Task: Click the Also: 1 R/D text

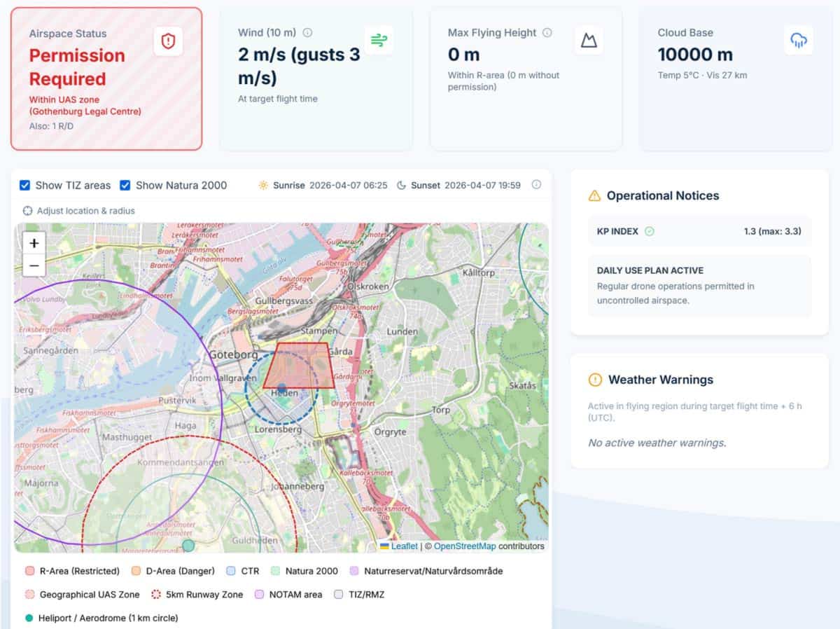Action: click(x=52, y=126)
